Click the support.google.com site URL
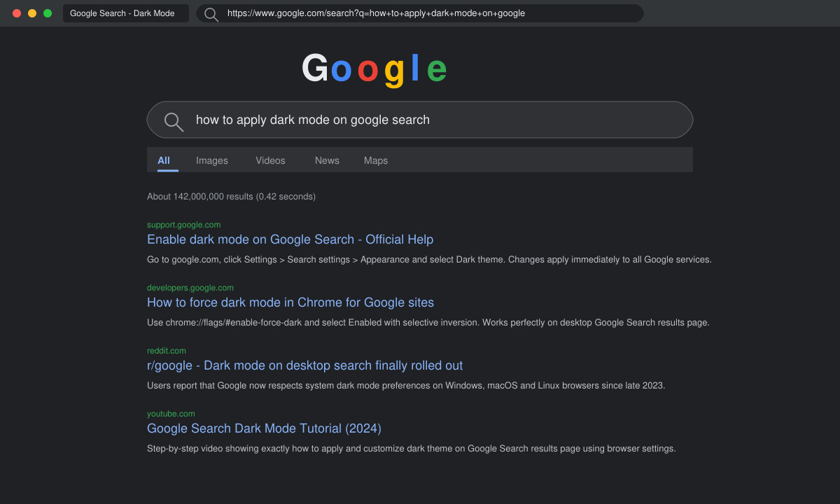The width and height of the screenshot is (840, 504). [x=183, y=225]
